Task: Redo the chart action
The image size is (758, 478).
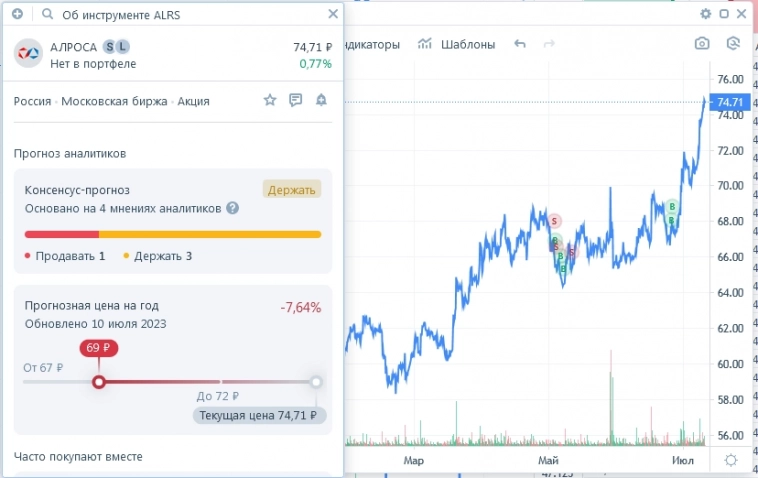Action: tap(548, 44)
